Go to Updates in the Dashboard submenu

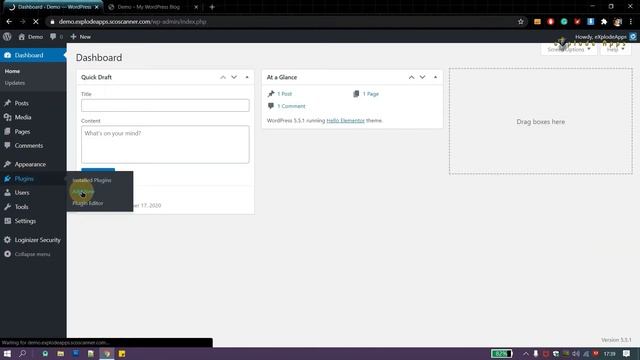(x=15, y=83)
